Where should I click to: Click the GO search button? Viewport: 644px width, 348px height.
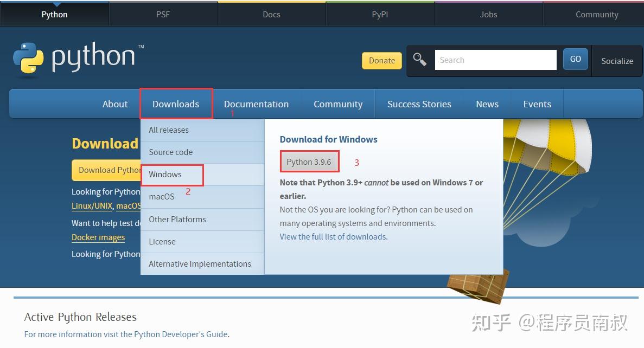click(576, 59)
